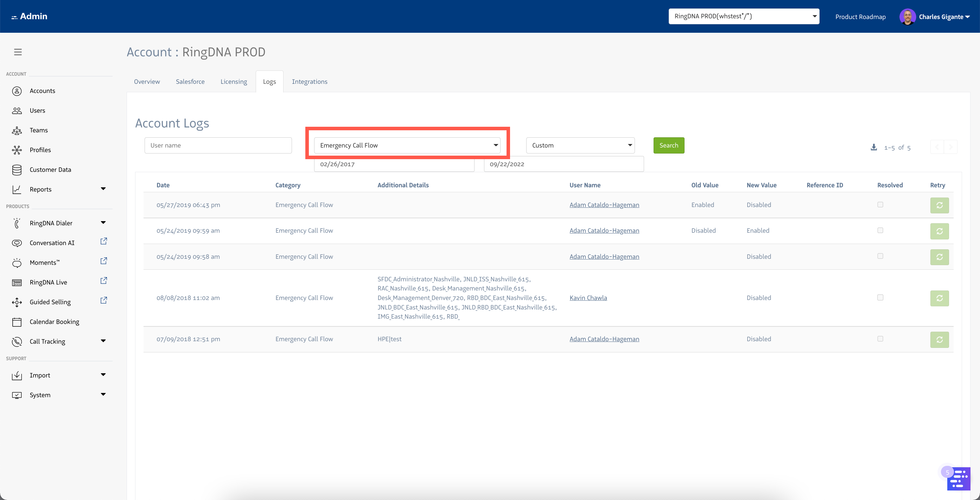Retry the 05/27/2019 log entry
The height and width of the screenshot is (500, 980).
point(940,205)
